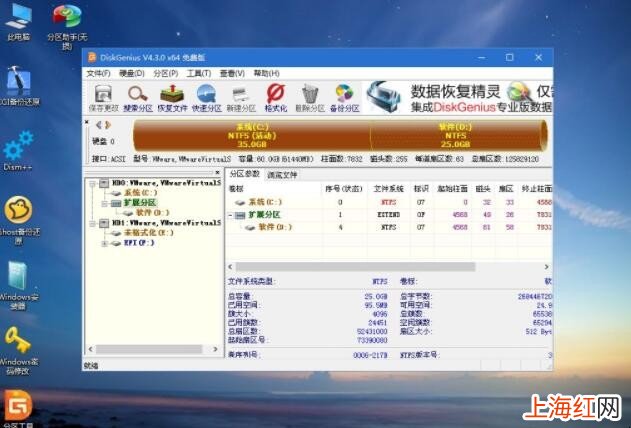The image size is (631, 428).
Task: Select the Windows安装器 desktop icon
Action: [19, 285]
